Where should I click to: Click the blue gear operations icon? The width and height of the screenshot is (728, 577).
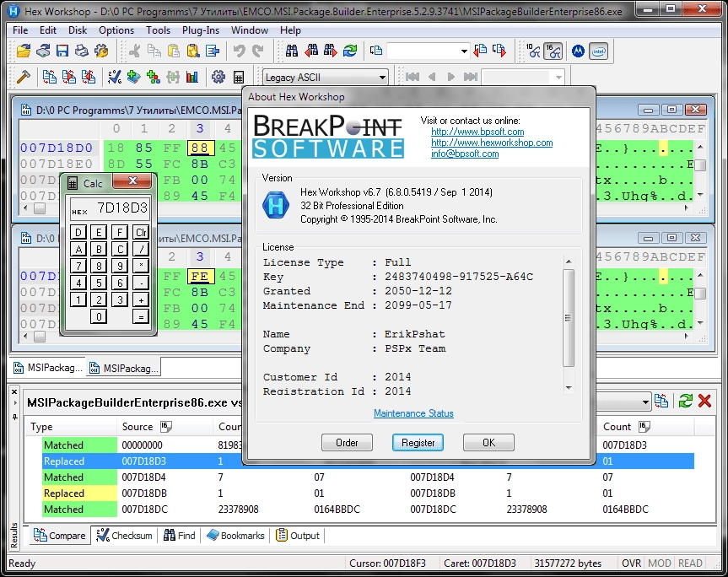[218, 77]
